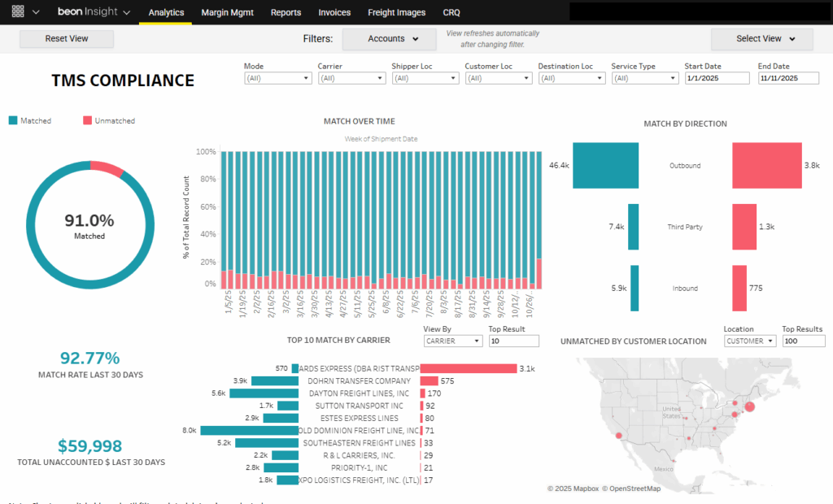Open the Carrier filter dropdown
833x504 pixels.
pos(351,78)
